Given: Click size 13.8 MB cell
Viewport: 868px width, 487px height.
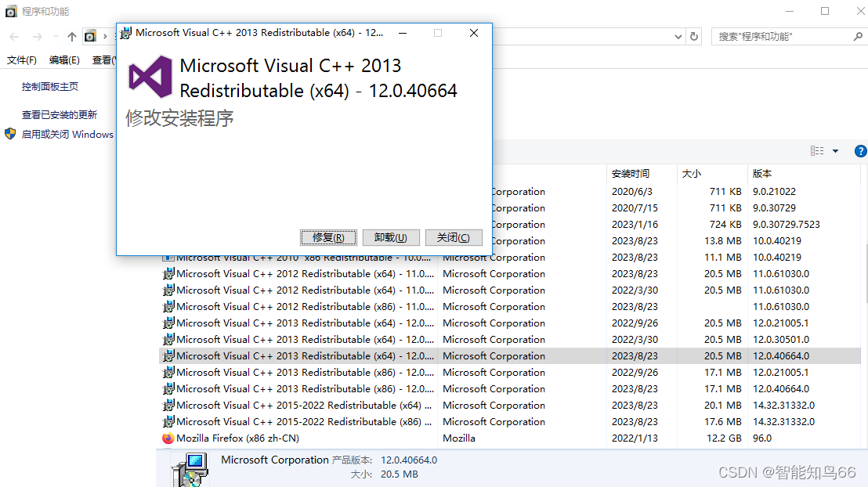Looking at the screenshot, I should pos(723,240).
